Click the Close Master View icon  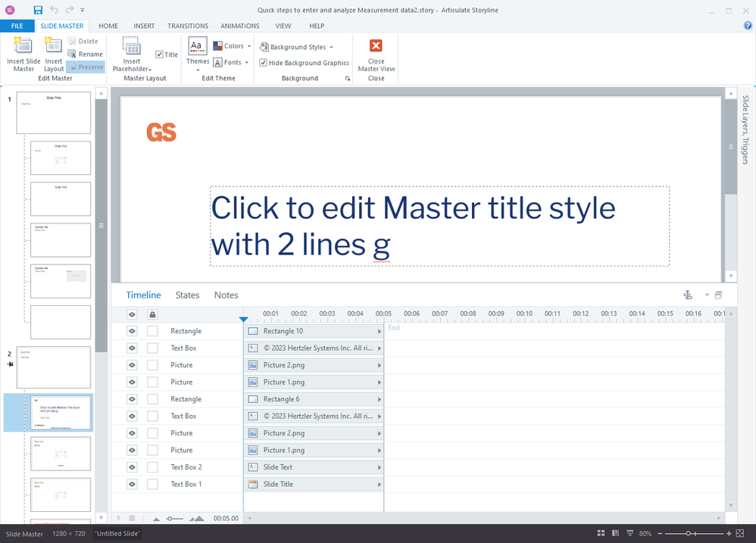click(376, 46)
